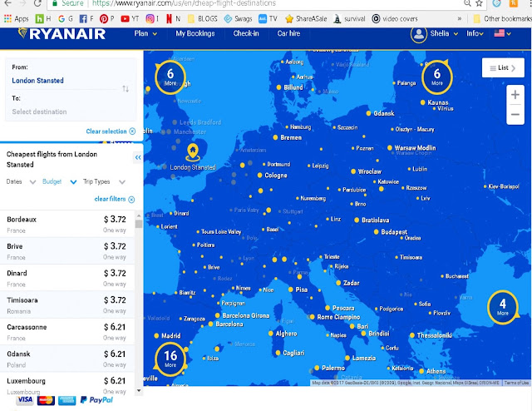Click the Kaunas airport marker

point(423,102)
